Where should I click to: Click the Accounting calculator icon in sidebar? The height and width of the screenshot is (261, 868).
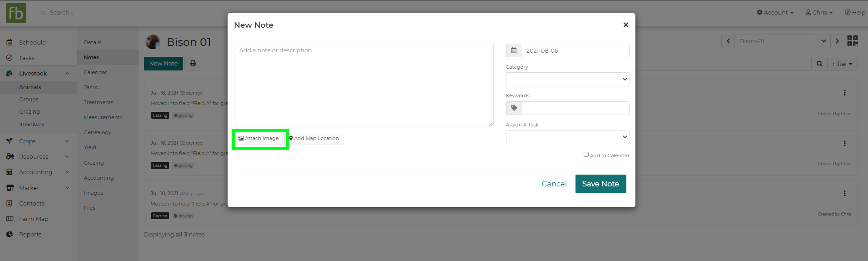pyautogui.click(x=9, y=172)
